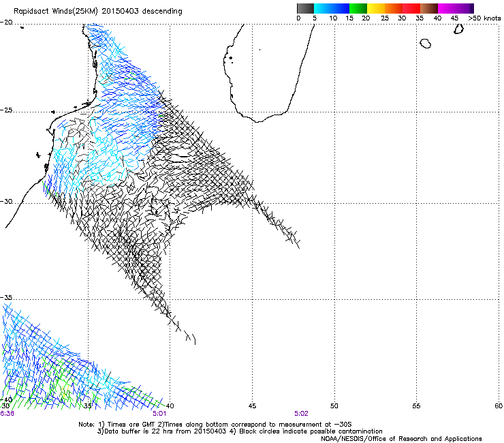Screen dimensions: 504x443
Task: Click the "60" longitude axis label
Action: coord(499,406)
